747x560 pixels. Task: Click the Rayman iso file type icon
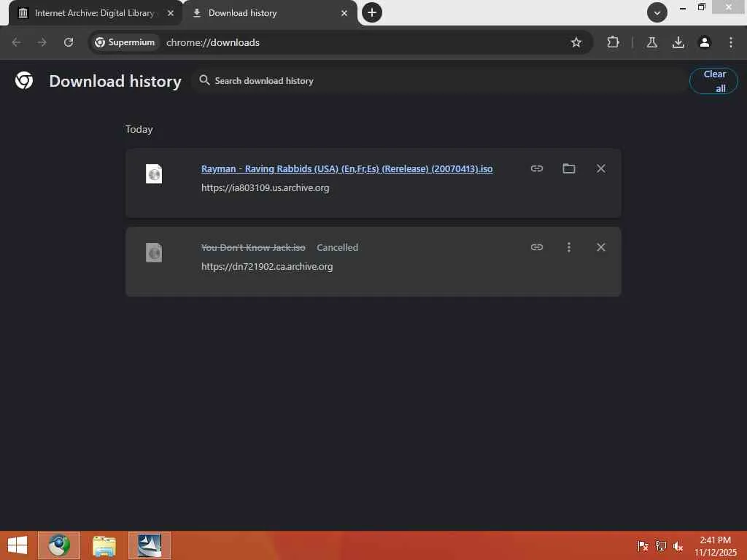[154, 174]
